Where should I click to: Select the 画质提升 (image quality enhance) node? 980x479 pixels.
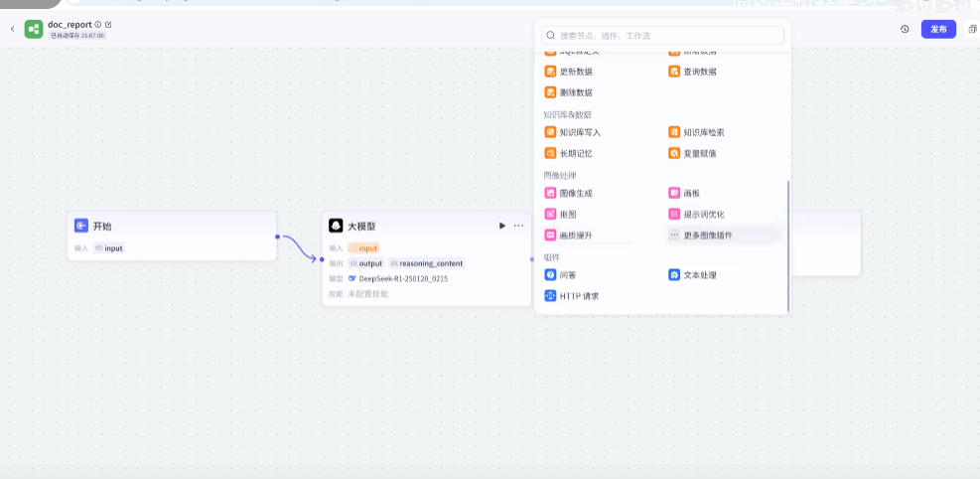click(576, 236)
